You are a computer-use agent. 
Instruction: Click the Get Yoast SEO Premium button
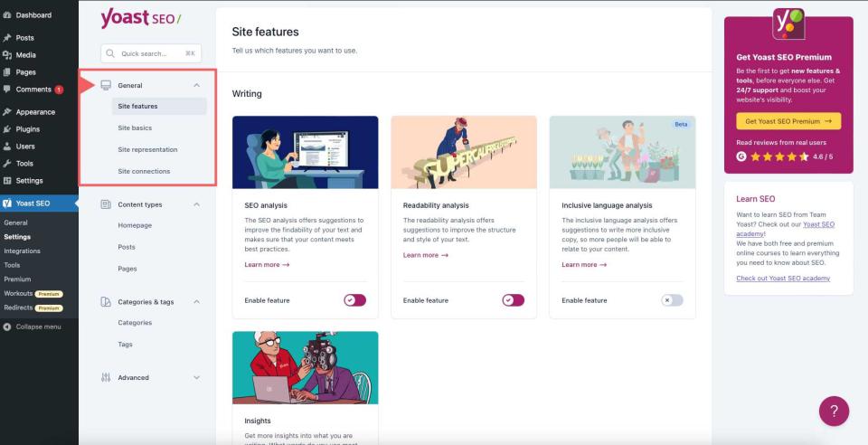click(788, 121)
